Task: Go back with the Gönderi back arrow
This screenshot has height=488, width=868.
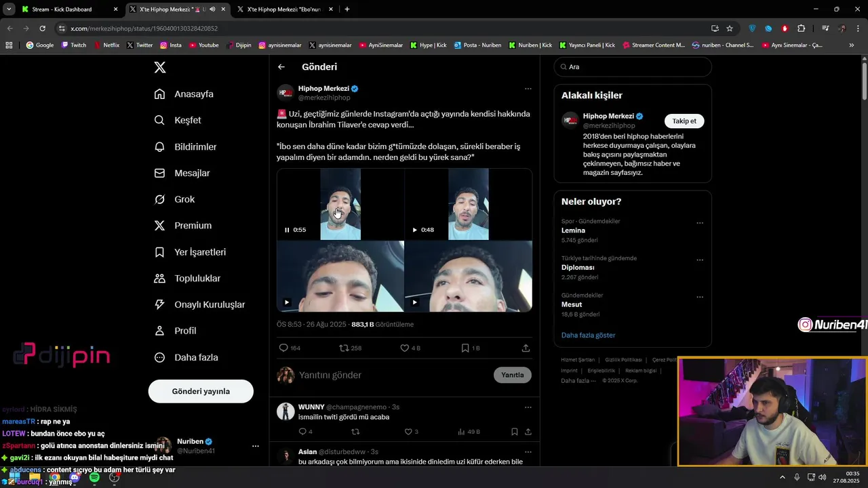Action: point(281,67)
